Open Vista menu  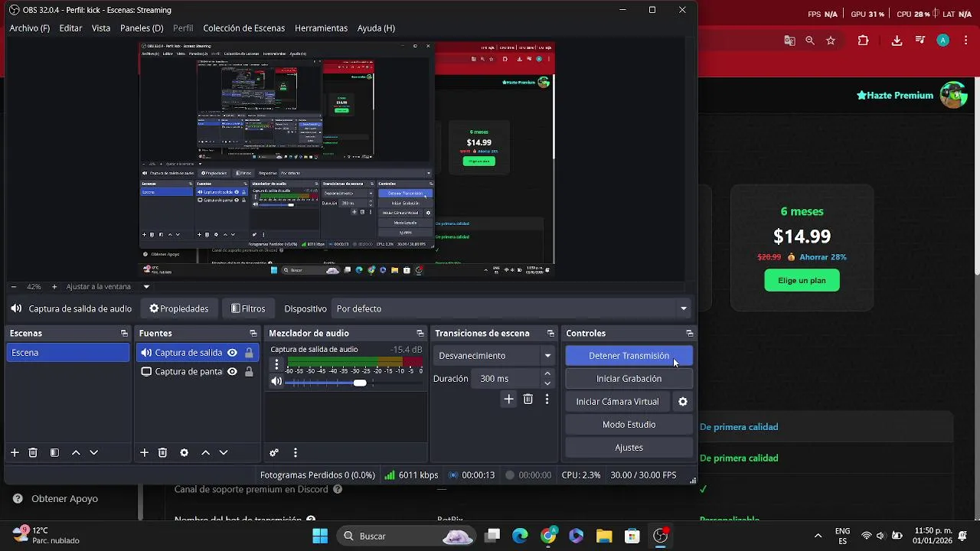[x=101, y=28]
